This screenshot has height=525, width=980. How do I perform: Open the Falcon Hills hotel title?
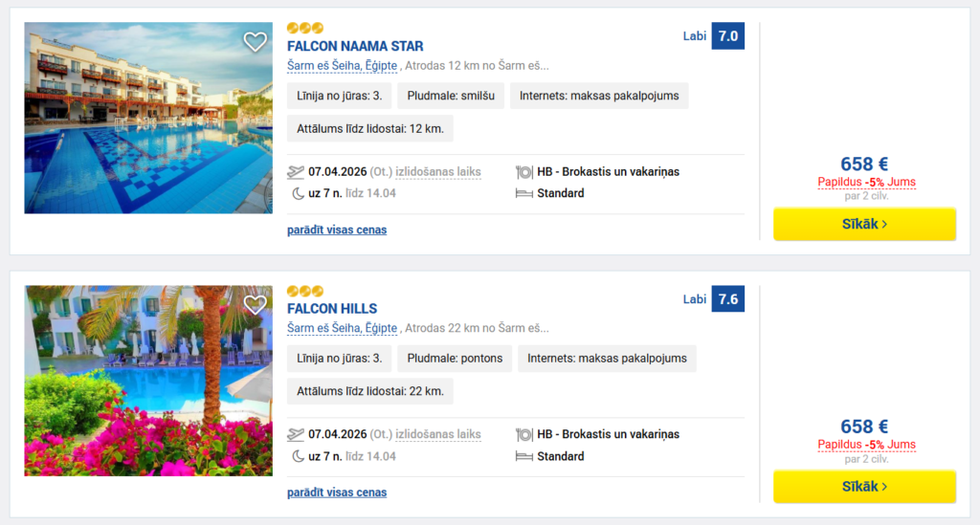[332, 308]
